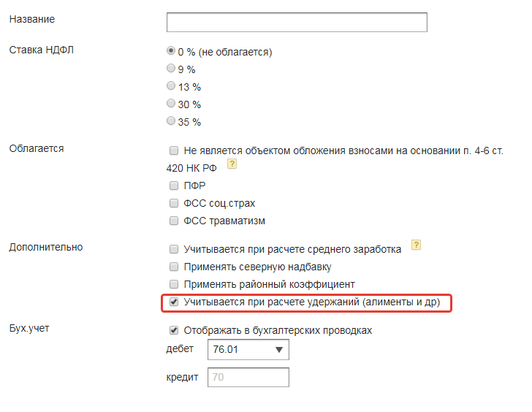Screen dimensions: 532x412
Task: Tick 'Применять районный коэффициент' checkbox
Action: click(x=174, y=284)
